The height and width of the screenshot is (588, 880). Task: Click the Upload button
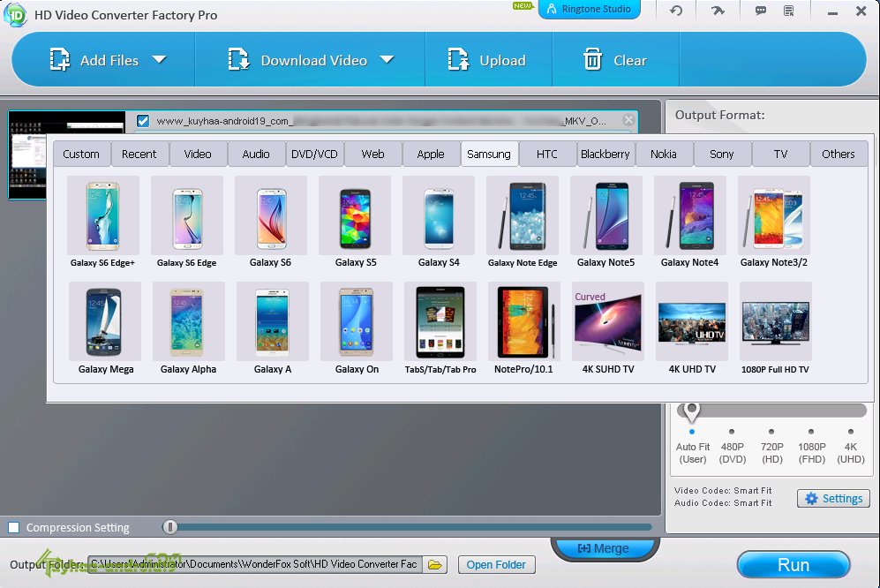click(x=487, y=59)
